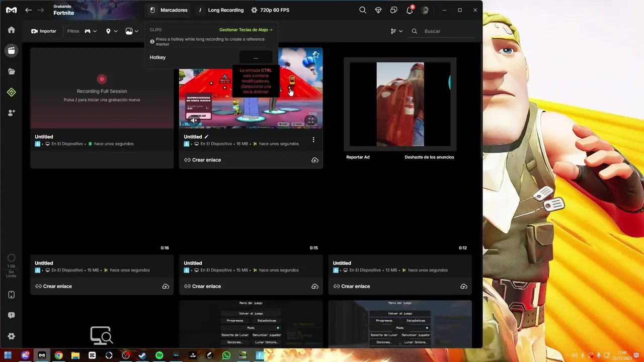The width and height of the screenshot is (644, 362).
Task: Open the 720p 60 FPS quality settings
Action: [x=270, y=10]
